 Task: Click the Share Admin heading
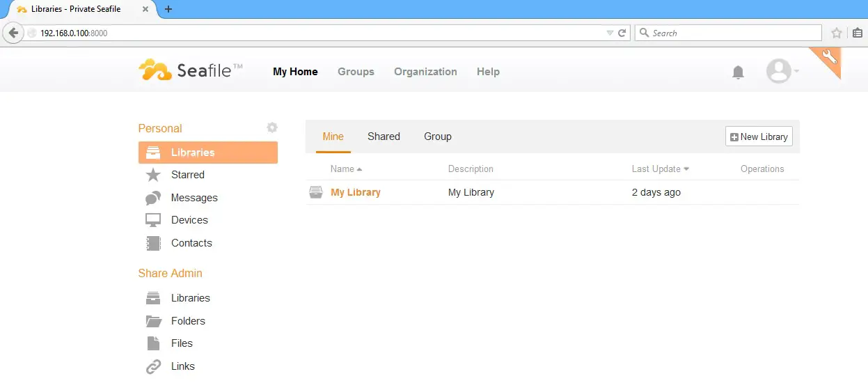click(x=171, y=273)
